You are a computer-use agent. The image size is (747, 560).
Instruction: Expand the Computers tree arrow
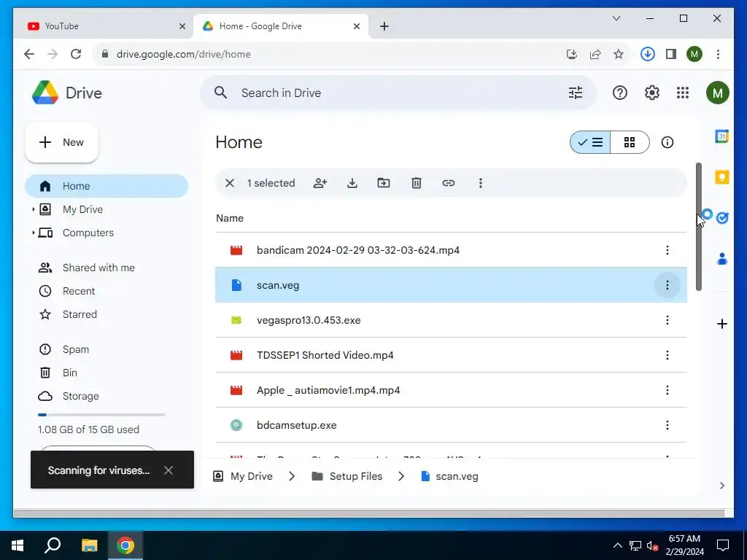33,233
